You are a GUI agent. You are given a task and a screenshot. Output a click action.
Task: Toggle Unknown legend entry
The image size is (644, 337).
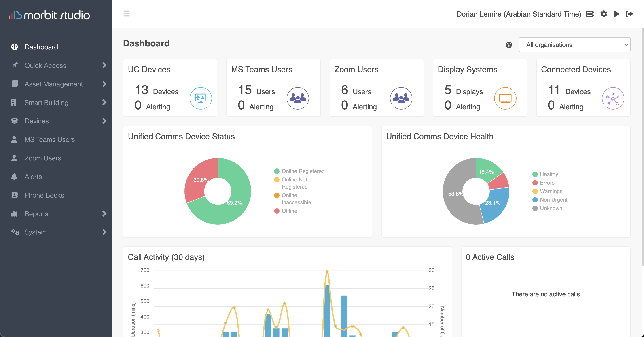click(547, 208)
